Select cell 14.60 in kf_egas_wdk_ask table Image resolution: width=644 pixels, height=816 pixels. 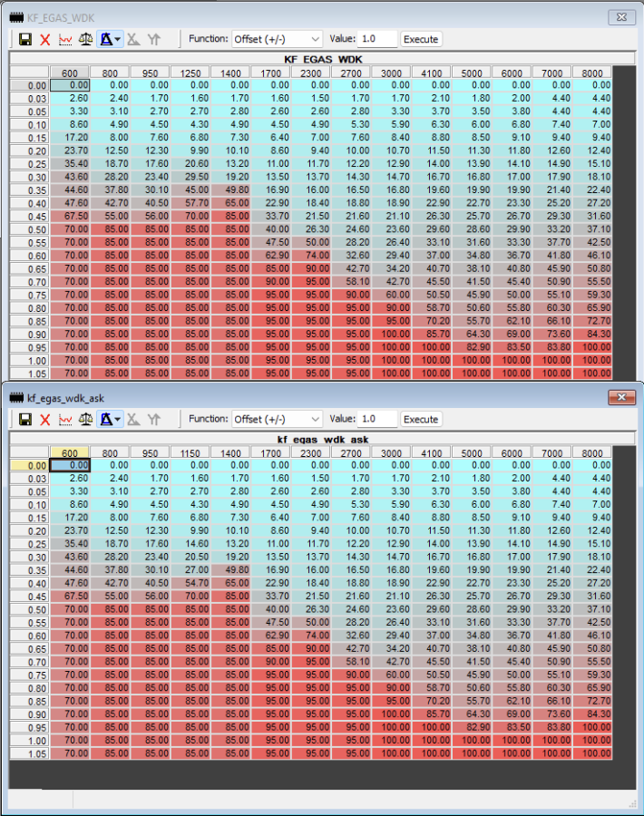[x=190, y=543]
